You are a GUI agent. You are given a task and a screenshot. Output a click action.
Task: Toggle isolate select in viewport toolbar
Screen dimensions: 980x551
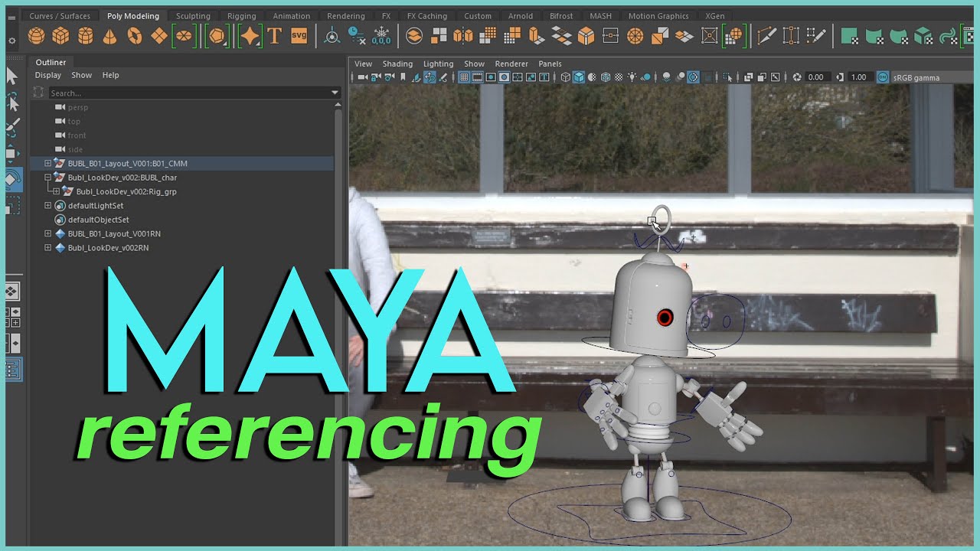(x=729, y=77)
